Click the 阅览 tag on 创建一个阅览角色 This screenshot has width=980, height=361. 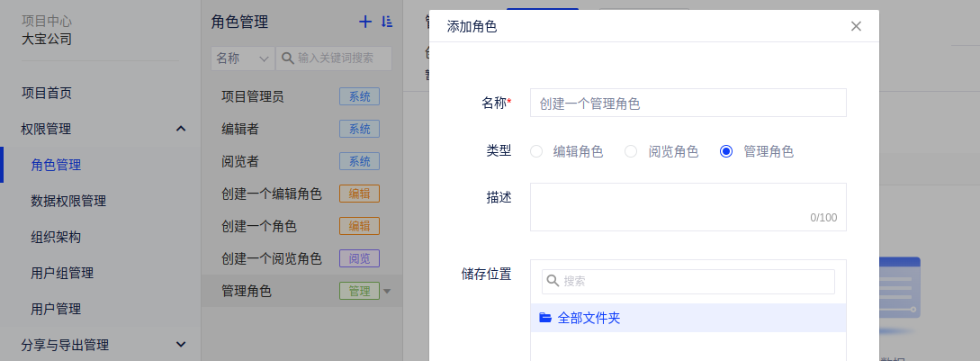click(359, 258)
